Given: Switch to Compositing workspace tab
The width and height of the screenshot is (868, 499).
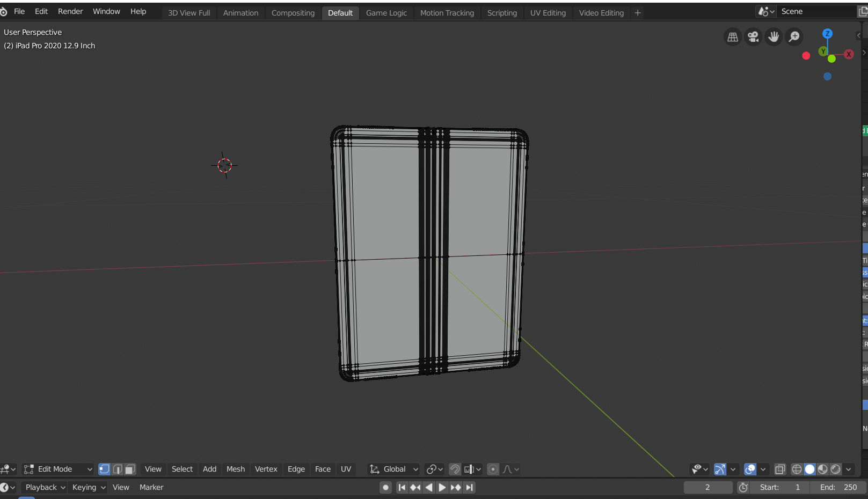Looking at the screenshot, I should [293, 13].
